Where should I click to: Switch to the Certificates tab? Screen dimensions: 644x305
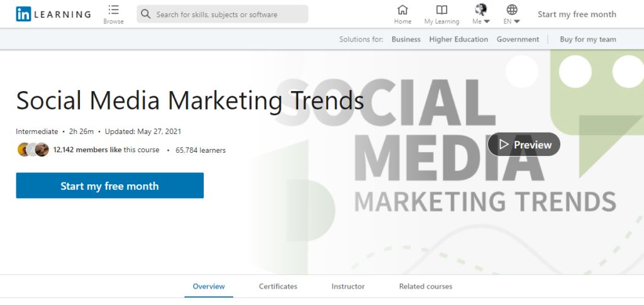[x=278, y=286]
